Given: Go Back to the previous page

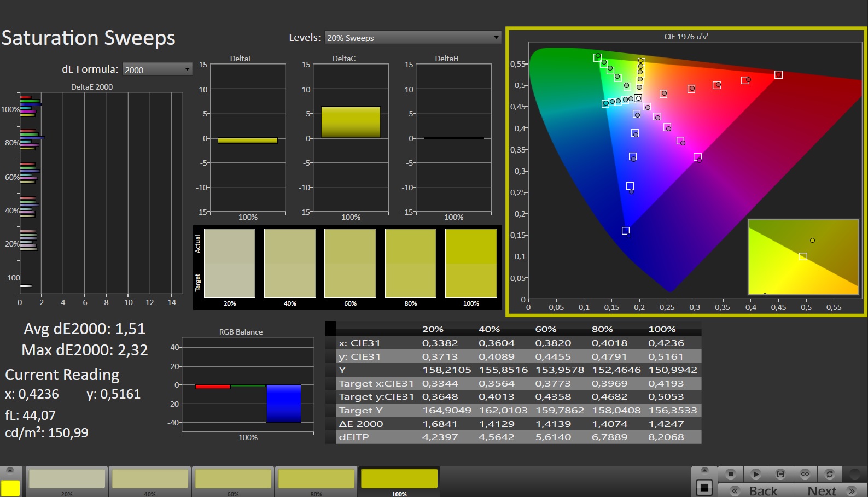Looking at the screenshot, I should tap(755, 490).
